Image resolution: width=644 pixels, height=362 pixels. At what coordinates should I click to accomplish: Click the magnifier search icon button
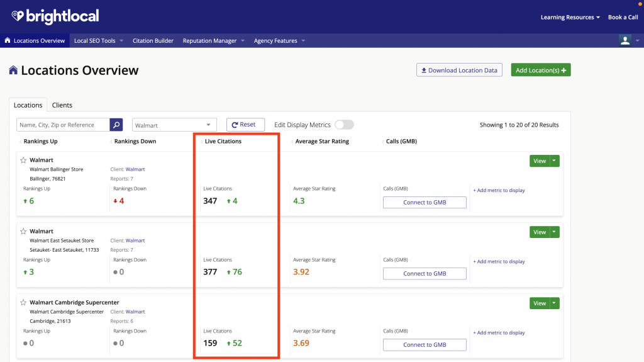[x=116, y=125]
